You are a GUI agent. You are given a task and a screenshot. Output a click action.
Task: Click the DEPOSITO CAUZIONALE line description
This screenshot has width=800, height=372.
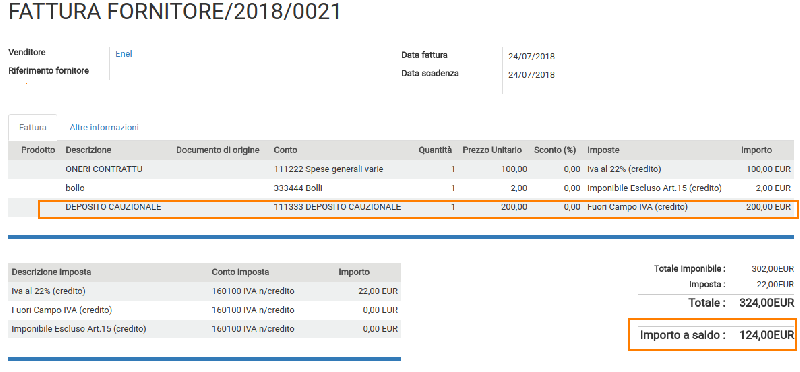(113, 207)
